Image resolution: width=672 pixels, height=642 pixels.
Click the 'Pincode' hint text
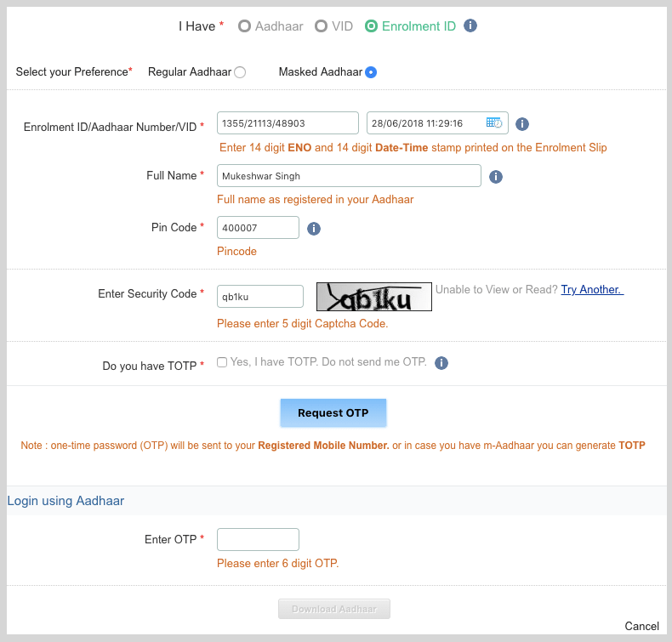[236, 251]
